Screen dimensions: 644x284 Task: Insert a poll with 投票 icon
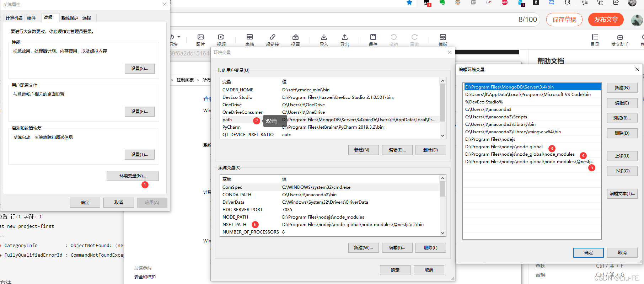295,40
